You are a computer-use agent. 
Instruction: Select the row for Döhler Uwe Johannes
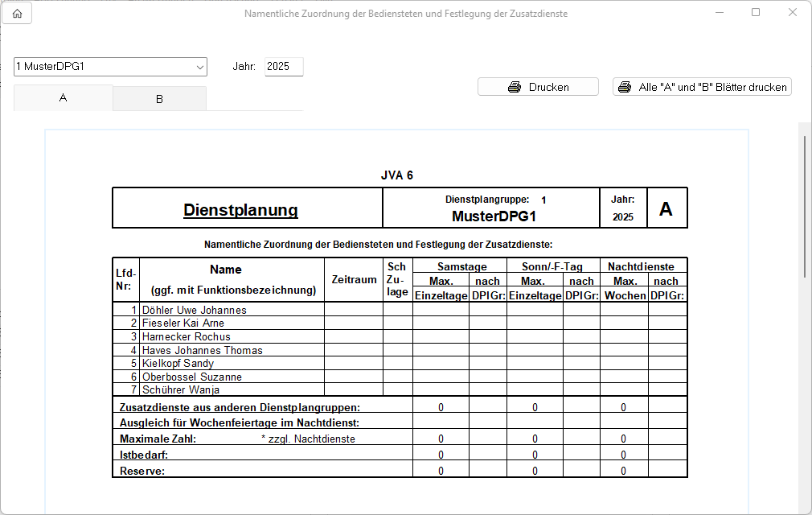(x=194, y=310)
